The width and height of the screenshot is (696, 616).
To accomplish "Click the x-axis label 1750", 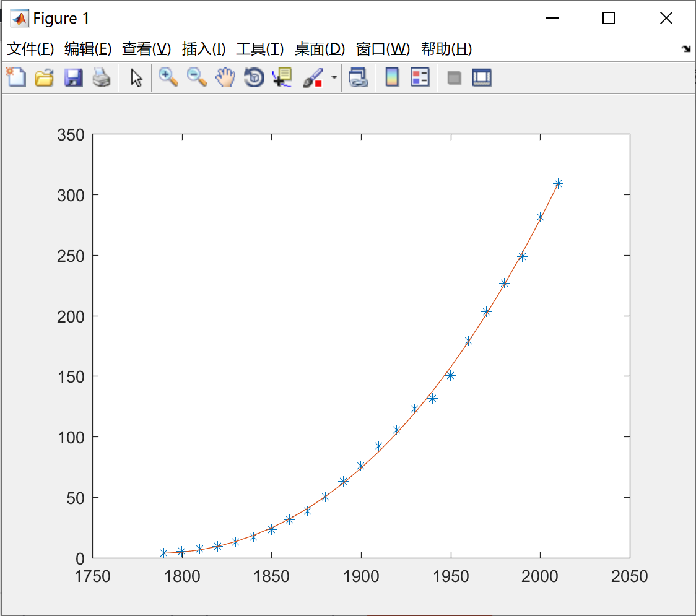I will click(x=92, y=576).
